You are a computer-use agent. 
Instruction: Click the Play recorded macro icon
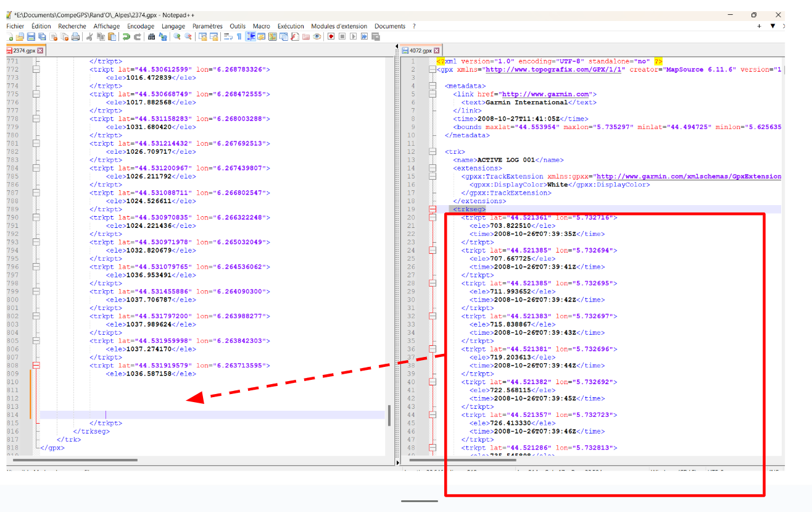coord(352,36)
